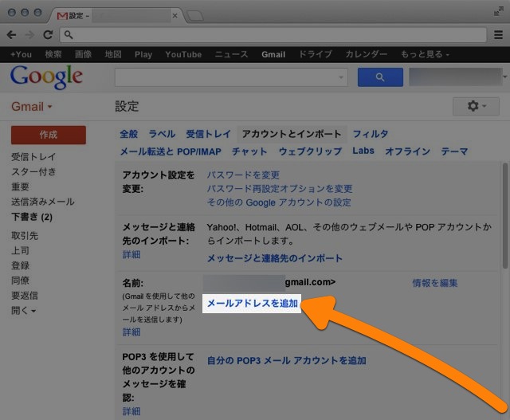Open 下書き (2) drafts folder
Image resolution: width=510 pixels, height=420 pixels.
click(x=32, y=217)
